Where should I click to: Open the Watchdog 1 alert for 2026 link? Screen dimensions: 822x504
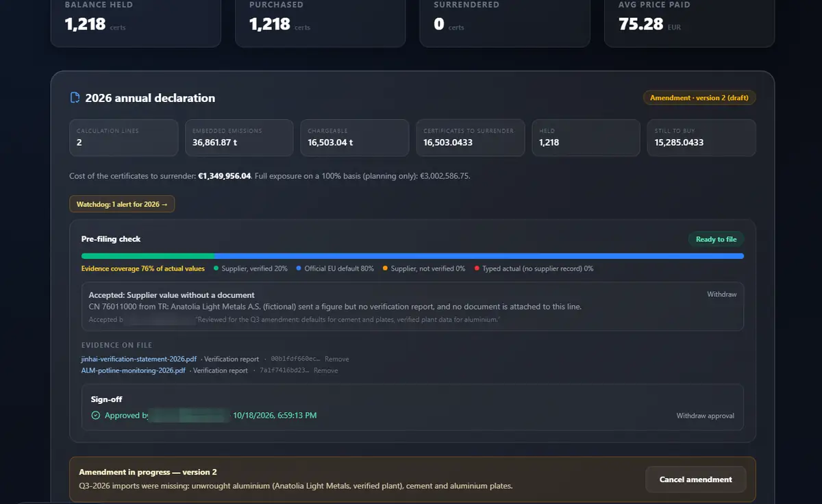122,204
